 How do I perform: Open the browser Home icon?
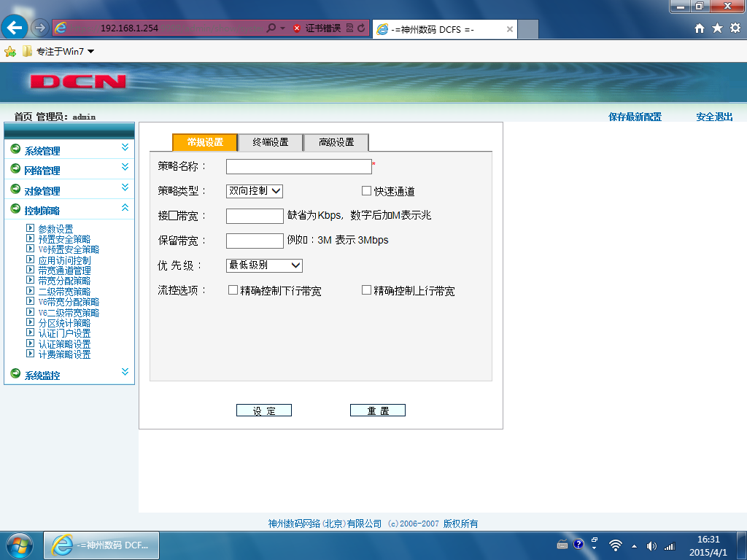[x=700, y=28]
